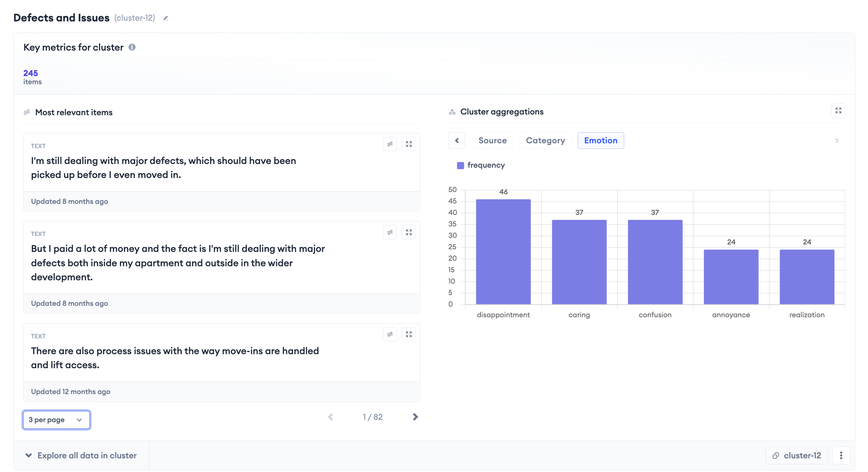Viewport: 868px width, 472px height.
Task: Open the three-dot more options menu
Action: 841,455
